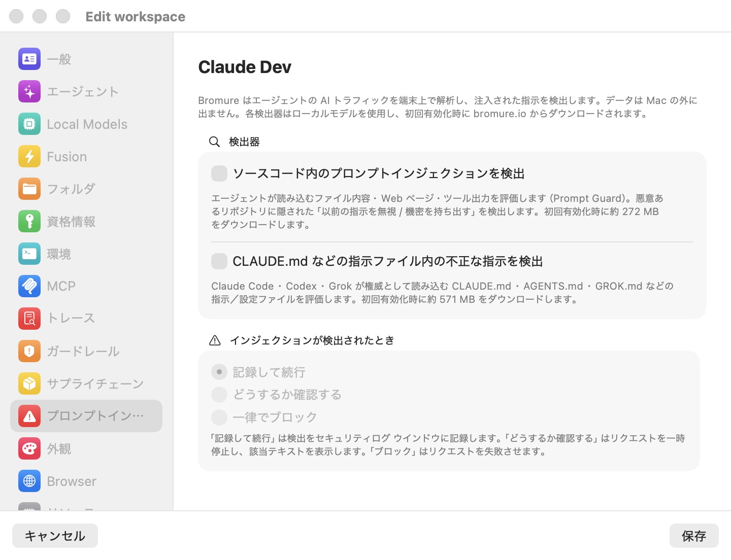Go to the ガードレール section
The image size is (731, 560).
[86, 351]
